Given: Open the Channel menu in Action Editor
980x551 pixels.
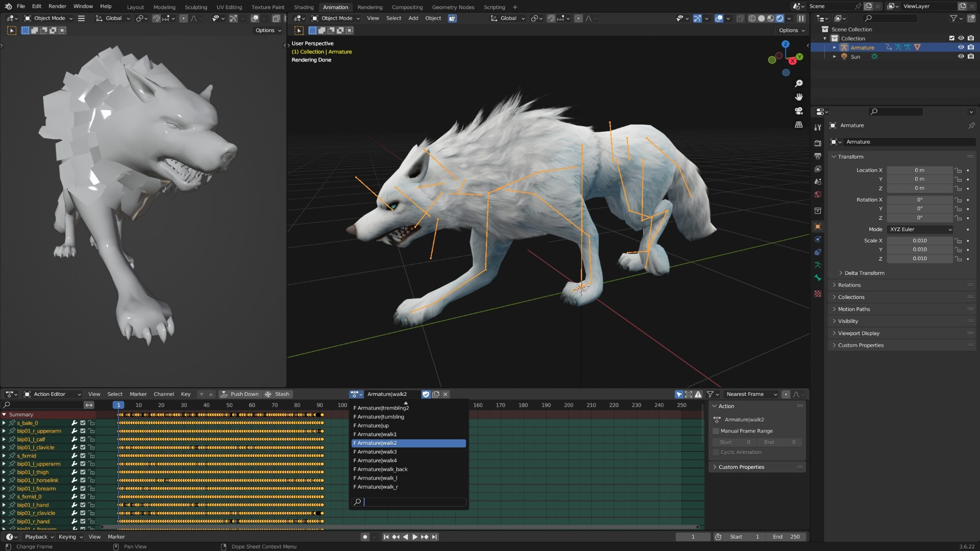Looking at the screenshot, I should (x=164, y=394).
